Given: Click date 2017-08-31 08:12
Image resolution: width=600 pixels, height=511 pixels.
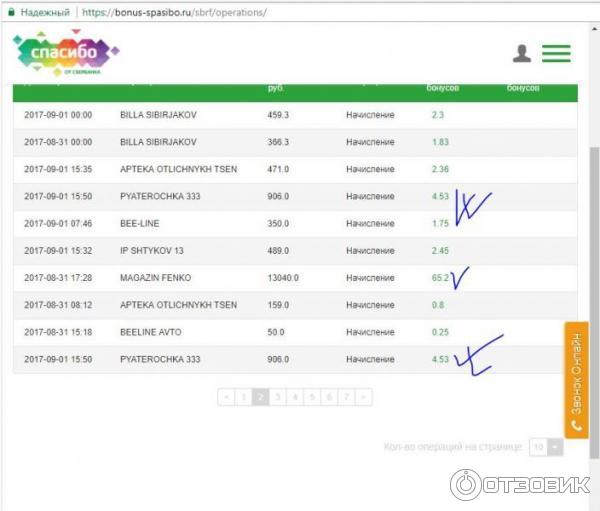Looking at the screenshot, I should 58,305.
